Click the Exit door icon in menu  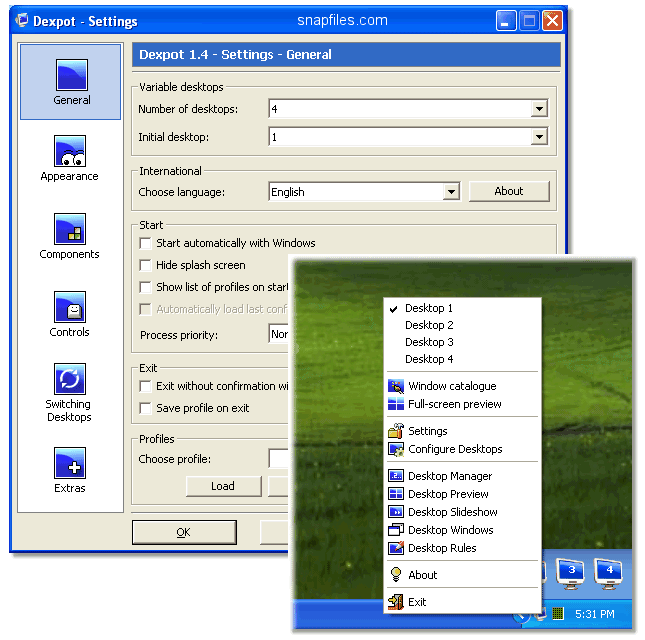[396, 602]
